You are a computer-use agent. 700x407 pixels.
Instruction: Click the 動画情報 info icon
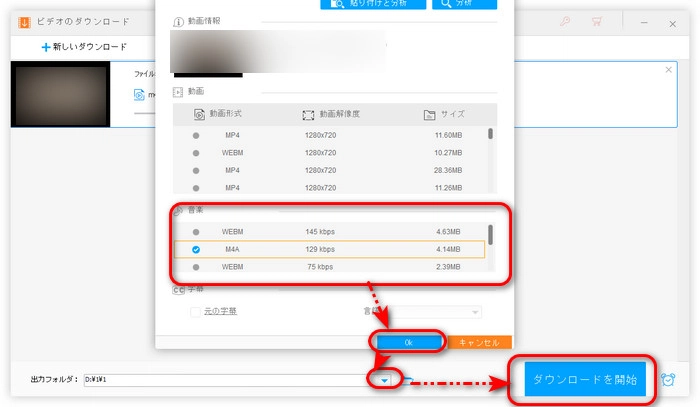click(178, 21)
